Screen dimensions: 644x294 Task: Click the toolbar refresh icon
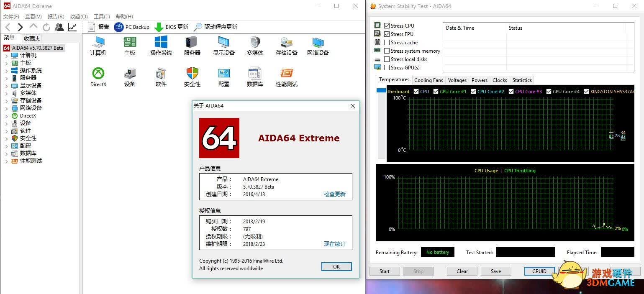click(46, 27)
